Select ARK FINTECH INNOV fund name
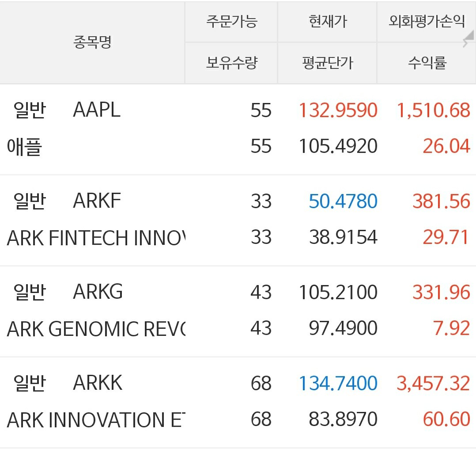The height and width of the screenshot is (453, 476). coord(96,238)
